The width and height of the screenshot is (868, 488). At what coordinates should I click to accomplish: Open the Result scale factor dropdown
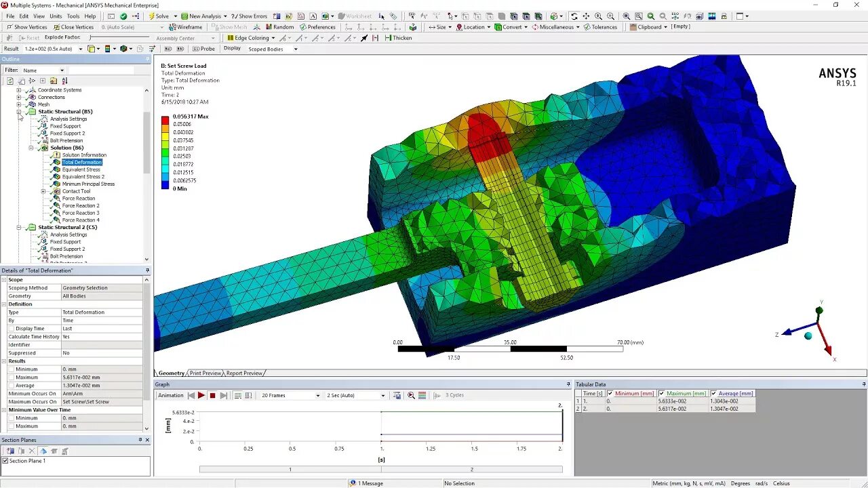pyautogui.click(x=81, y=49)
